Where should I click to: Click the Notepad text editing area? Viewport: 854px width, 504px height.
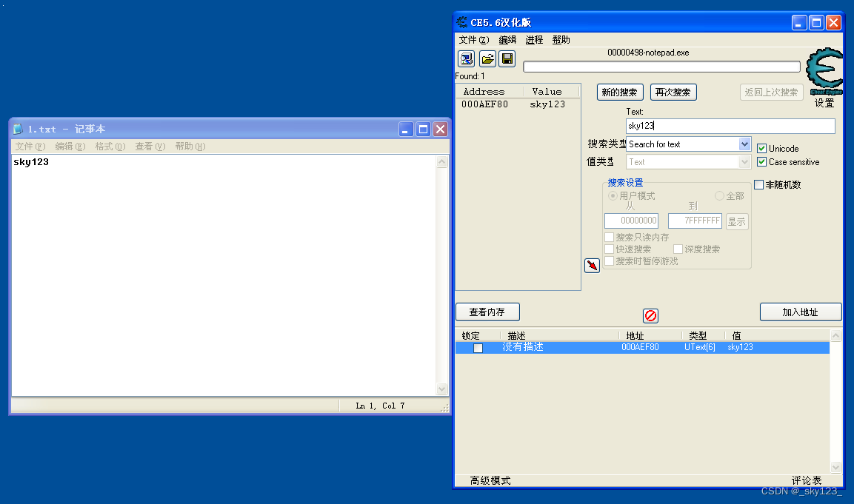(x=224, y=275)
